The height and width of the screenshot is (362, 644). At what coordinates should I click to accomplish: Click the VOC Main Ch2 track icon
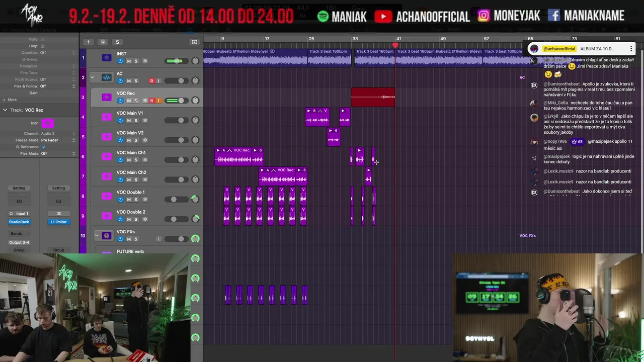(107, 176)
